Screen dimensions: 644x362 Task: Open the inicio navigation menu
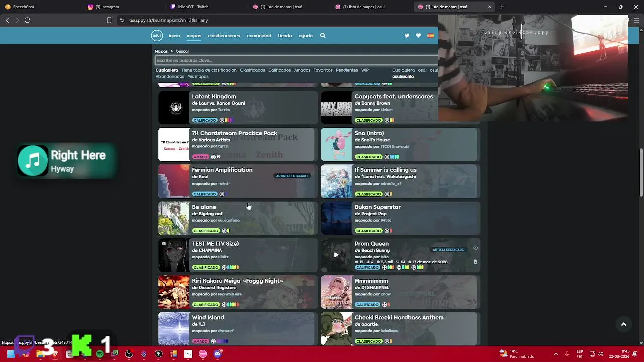(x=174, y=36)
